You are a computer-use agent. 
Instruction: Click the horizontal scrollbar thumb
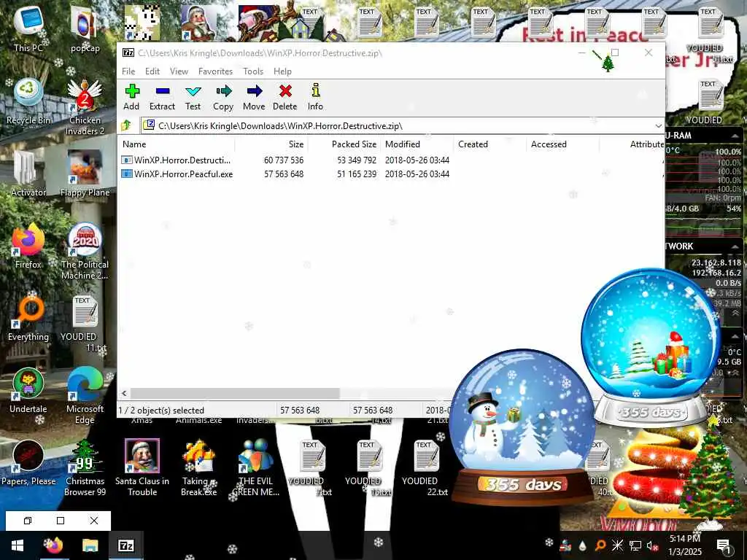(235, 393)
